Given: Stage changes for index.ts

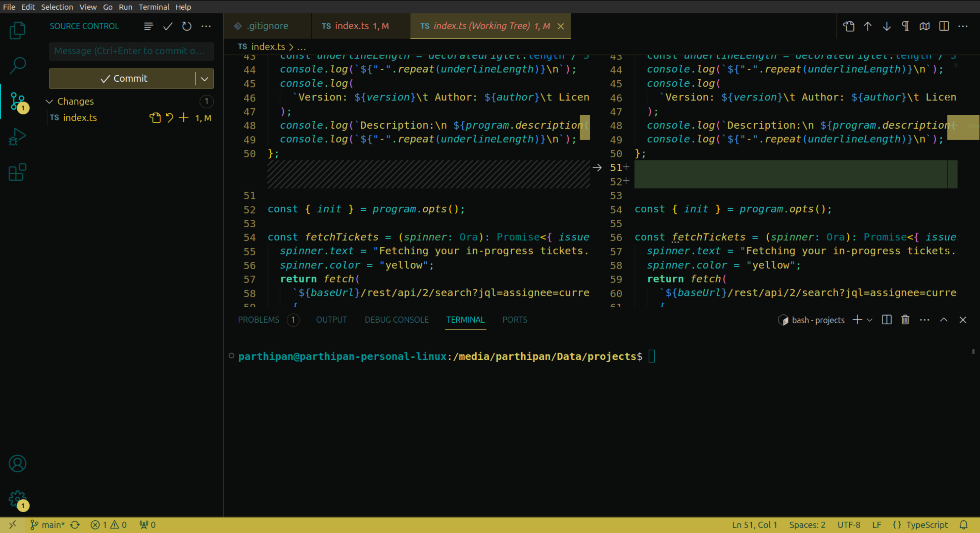Looking at the screenshot, I should coord(184,118).
